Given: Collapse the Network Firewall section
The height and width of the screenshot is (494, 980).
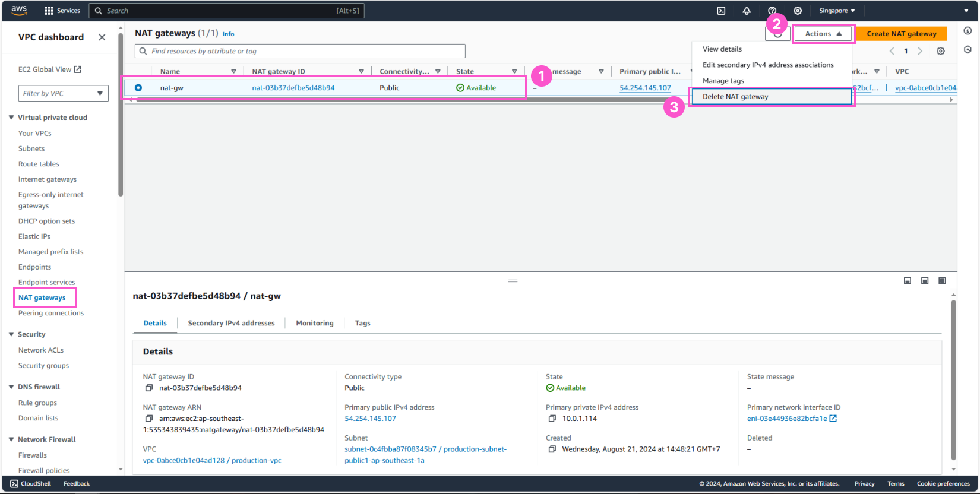Looking at the screenshot, I should 11,439.
